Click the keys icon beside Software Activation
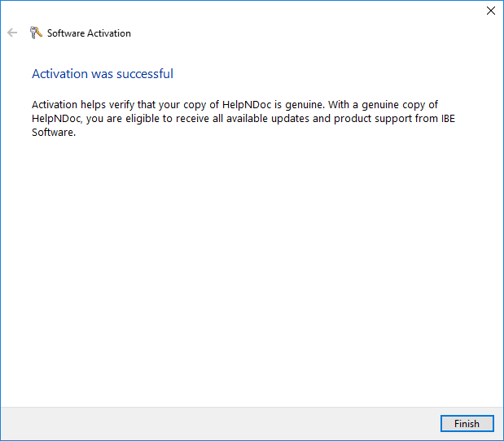The image size is (504, 441). tap(36, 33)
